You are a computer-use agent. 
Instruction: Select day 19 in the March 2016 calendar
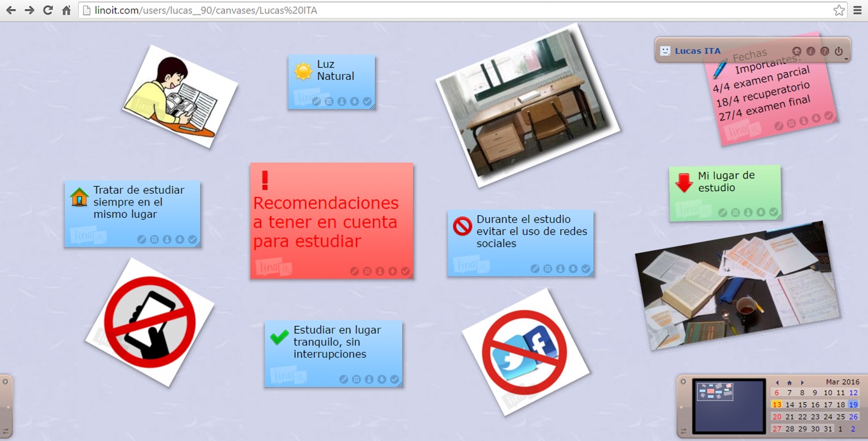(x=853, y=405)
